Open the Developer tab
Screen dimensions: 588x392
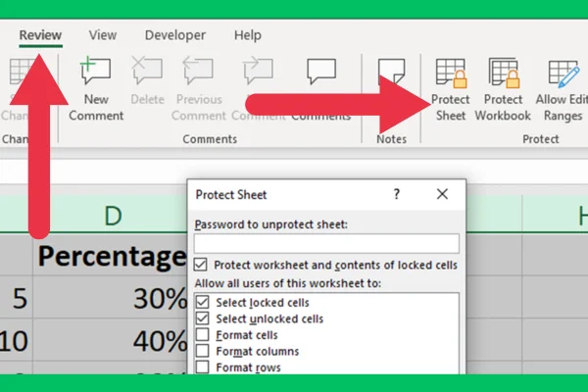tap(175, 35)
